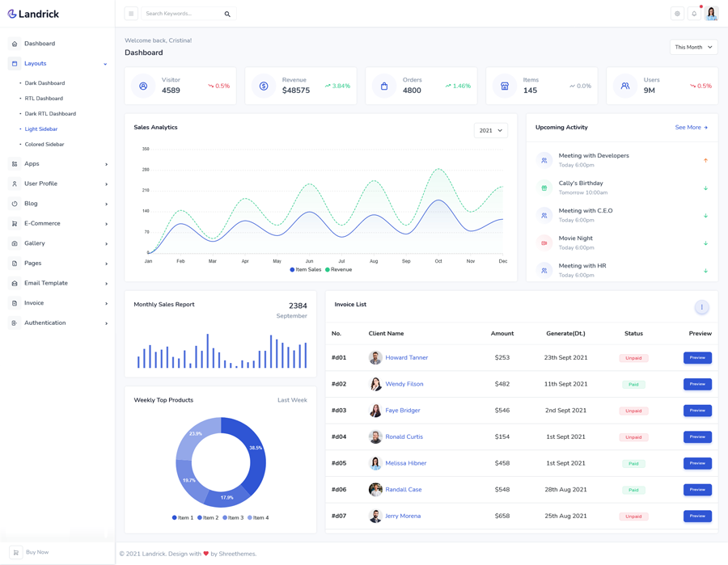Click the See More link
728x565 pixels.
tap(691, 128)
